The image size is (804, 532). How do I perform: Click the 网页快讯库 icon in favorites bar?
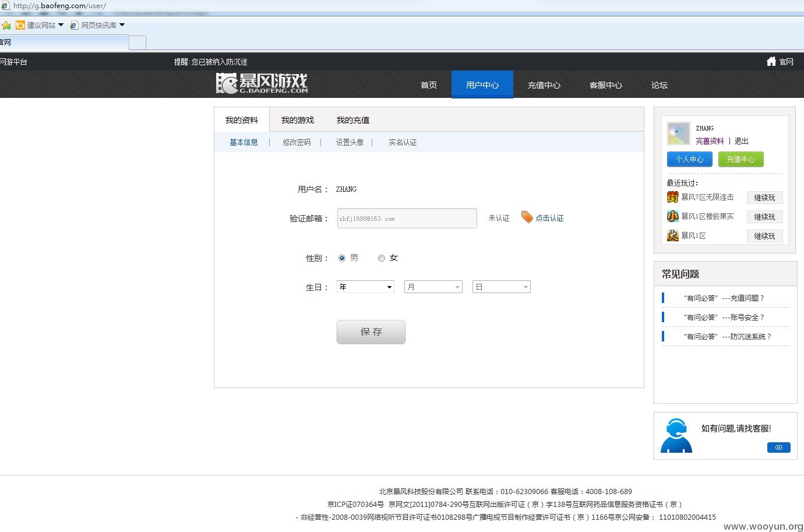tap(74, 25)
